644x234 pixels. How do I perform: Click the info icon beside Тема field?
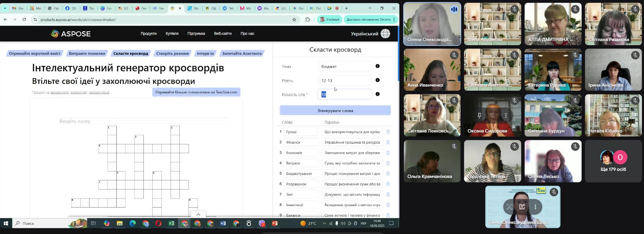tap(377, 66)
